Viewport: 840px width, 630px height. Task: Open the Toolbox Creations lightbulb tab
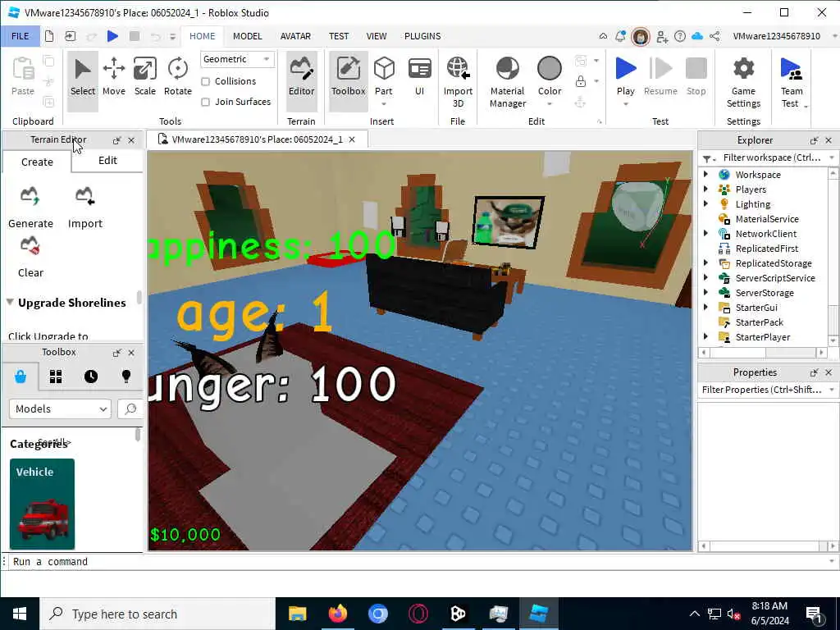coord(126,377)
